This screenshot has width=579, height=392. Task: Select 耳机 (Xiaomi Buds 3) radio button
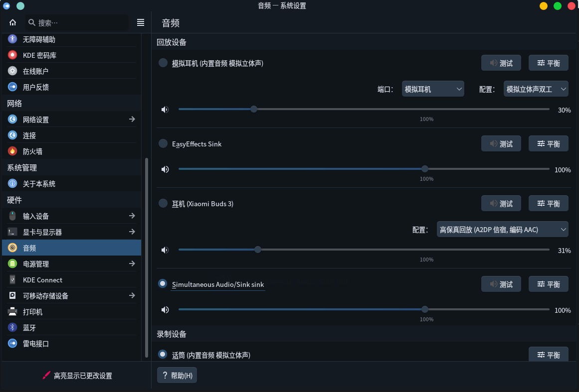coord(163,203)
